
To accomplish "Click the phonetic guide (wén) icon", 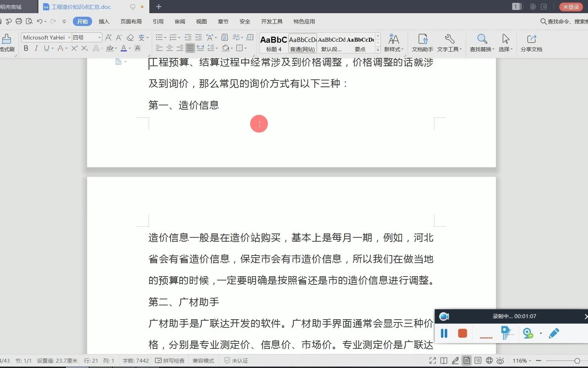I will point(141,37).
